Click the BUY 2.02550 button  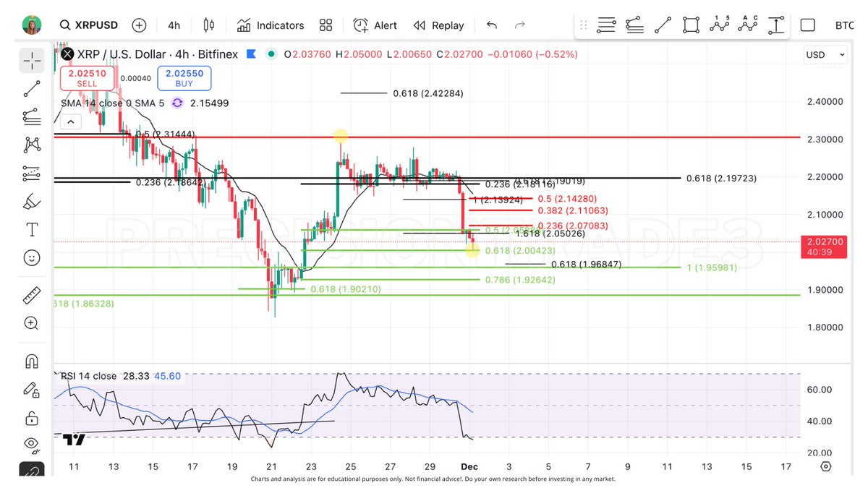(184, 78)
